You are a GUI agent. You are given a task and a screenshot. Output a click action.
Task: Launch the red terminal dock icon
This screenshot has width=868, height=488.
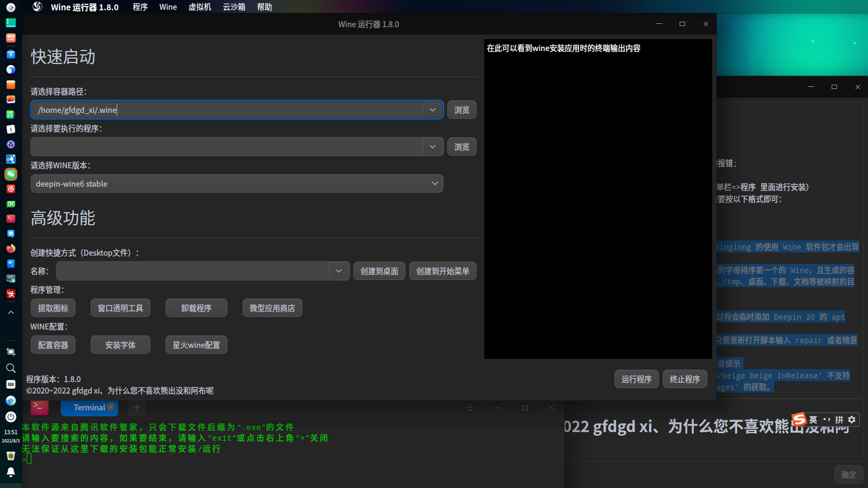click(x=10, y=219)
